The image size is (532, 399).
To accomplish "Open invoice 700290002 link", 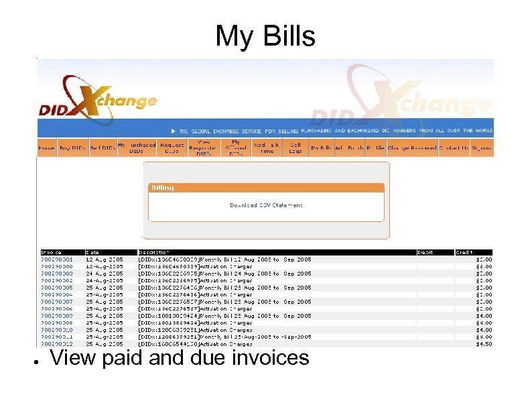I will tap(57, 280).
